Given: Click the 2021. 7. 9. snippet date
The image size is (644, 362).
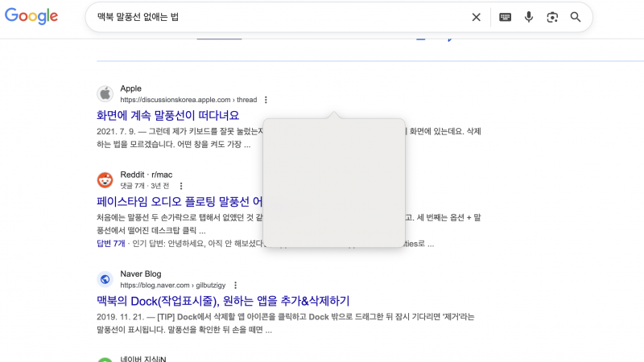Looking at the screenshot, I should pos(116,131).
